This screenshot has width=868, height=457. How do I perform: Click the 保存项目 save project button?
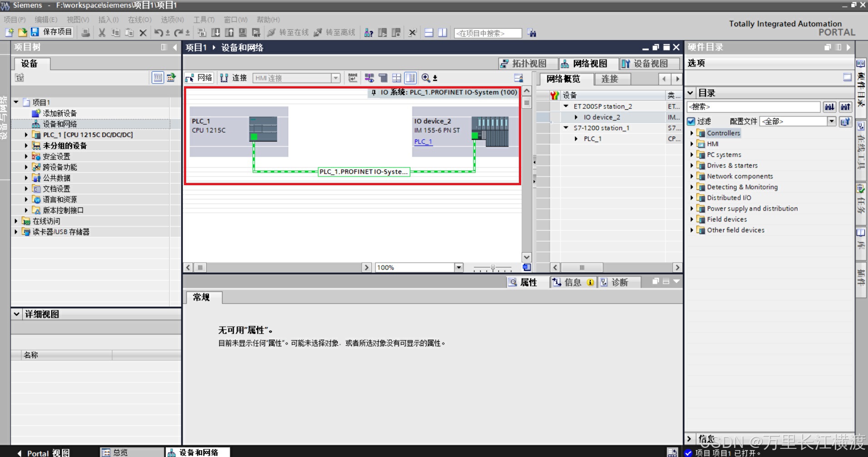(x=52, y=32)
